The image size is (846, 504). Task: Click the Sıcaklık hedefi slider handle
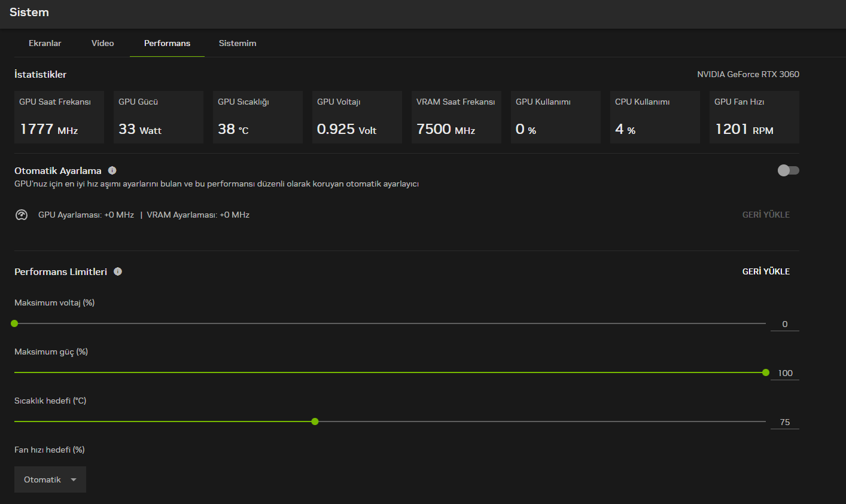pyautogui.click(x=315, y=421)
